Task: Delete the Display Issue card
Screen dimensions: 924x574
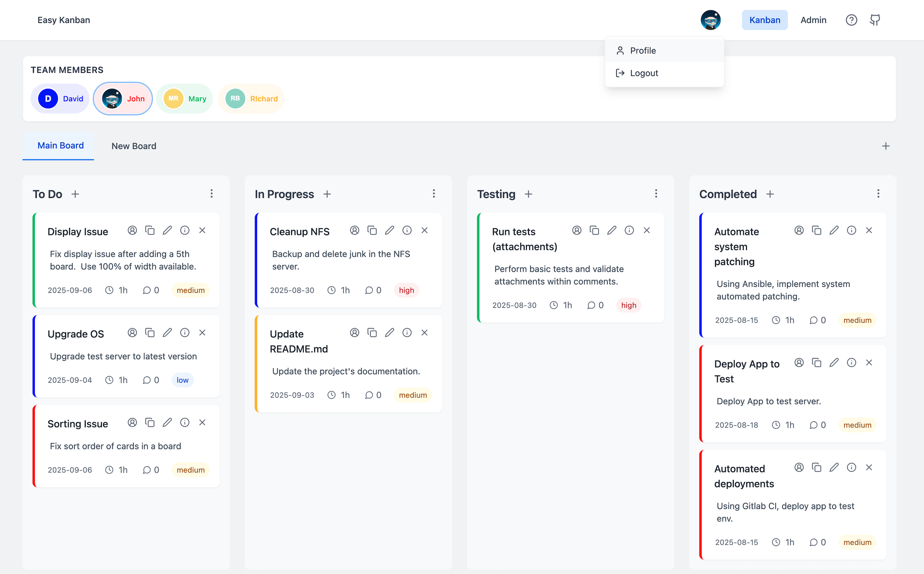Action: coord(202,230)
